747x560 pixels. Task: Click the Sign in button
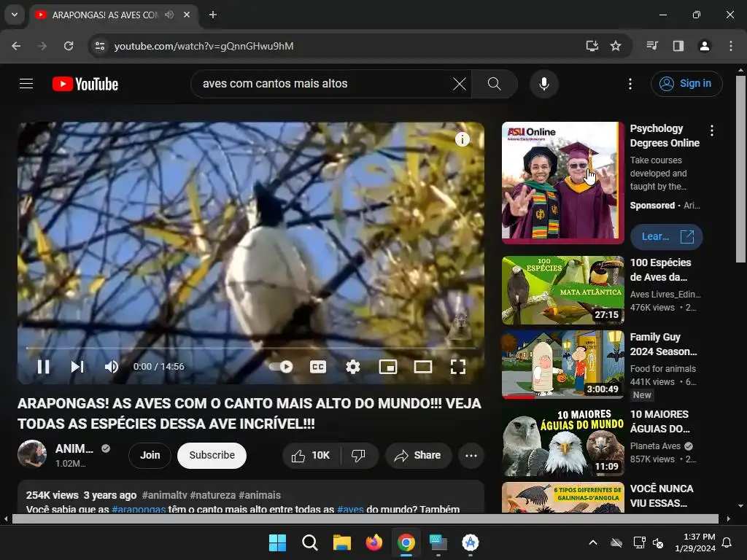(x=686, y=84)
